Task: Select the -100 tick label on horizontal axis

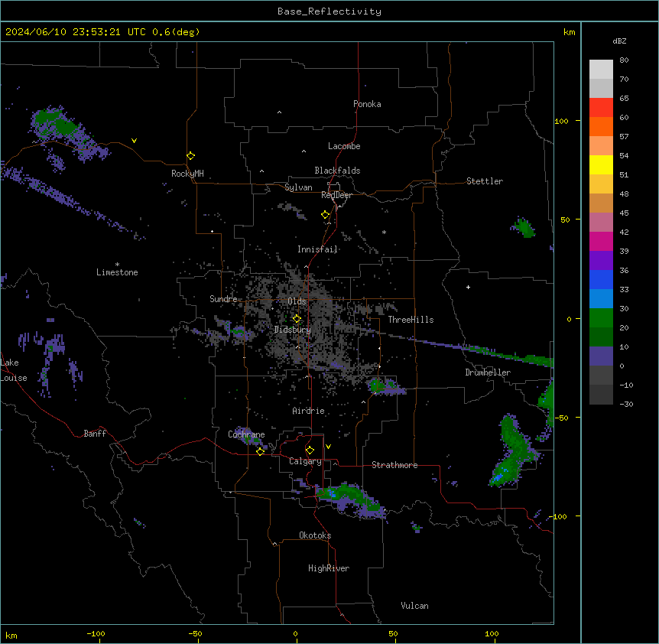Action: (96, 633)
